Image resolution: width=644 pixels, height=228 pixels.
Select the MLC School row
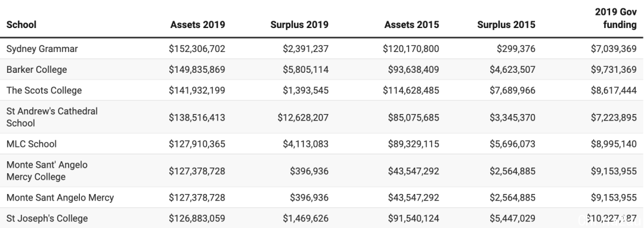click(x=322, y=144)
